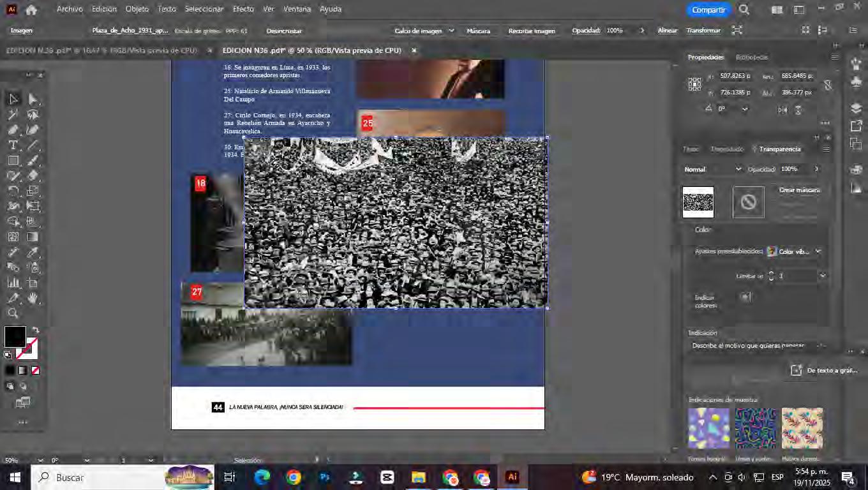The image size is (868, 490).
Task: Edit toolbar via the three dots
Action: [x=23, y=422]
